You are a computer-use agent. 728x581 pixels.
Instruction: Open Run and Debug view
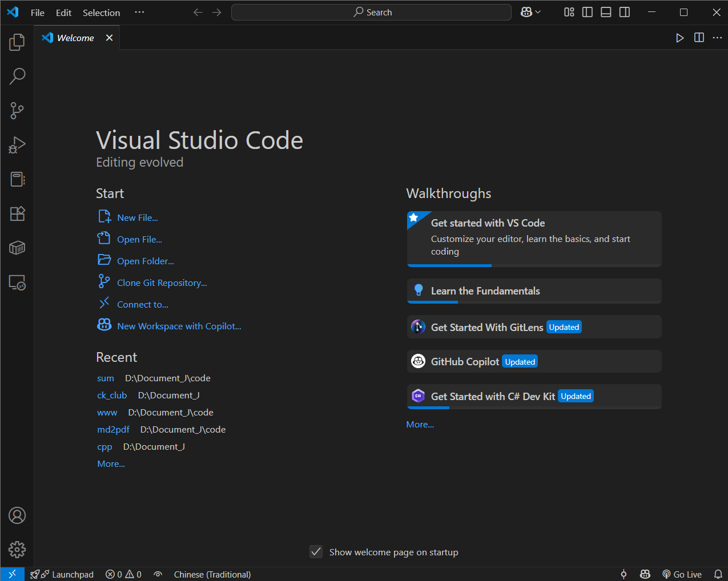[17, 145]
